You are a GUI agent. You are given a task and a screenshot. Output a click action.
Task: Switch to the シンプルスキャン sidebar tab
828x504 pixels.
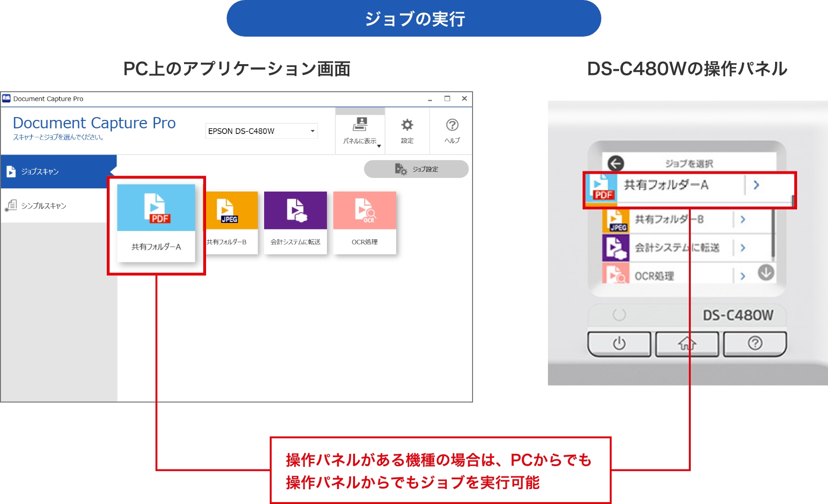[x=59, y=206]
